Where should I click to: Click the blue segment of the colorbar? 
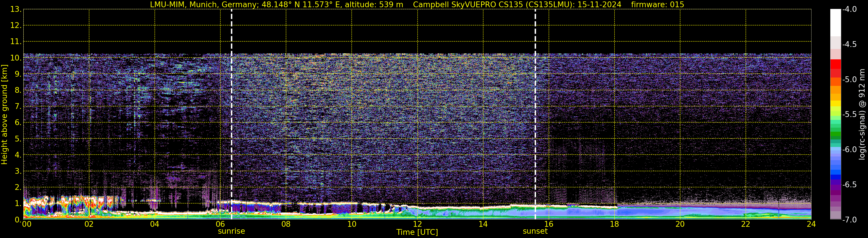[x=836, y=172]
